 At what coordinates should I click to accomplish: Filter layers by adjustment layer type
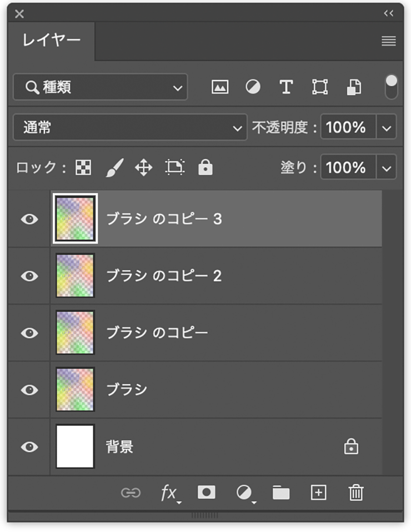[x=253, y=87]
